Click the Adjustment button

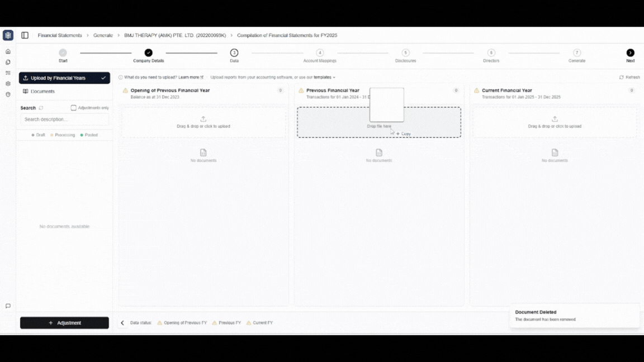pyautogui.click(x=64, y=323)
